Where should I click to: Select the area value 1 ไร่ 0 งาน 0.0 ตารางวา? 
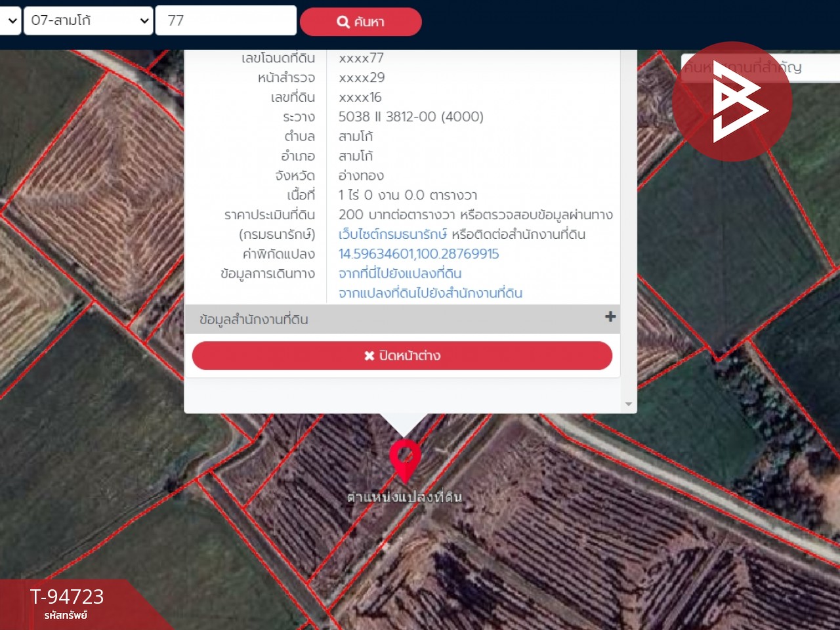408,196
